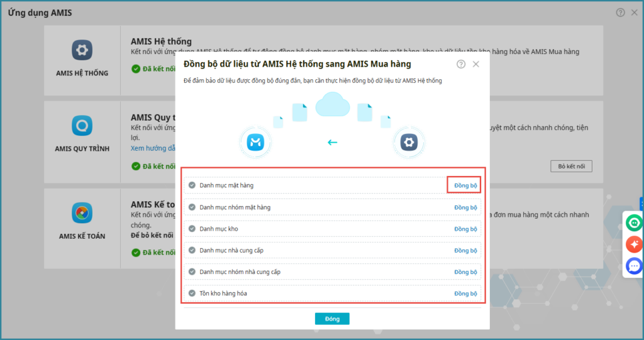The image size is (644, 340).
Task: Open the Xem hướng dẫn link
Action: [153, 148]
